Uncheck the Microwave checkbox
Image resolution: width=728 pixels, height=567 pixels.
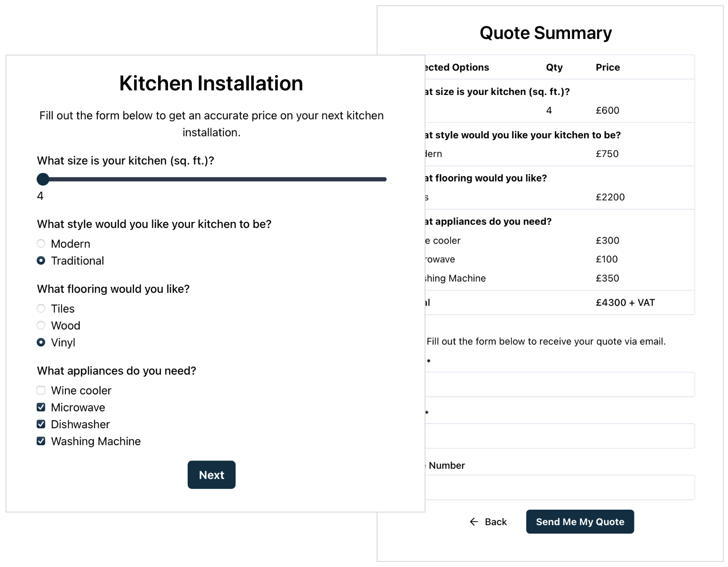pos(41,407)
